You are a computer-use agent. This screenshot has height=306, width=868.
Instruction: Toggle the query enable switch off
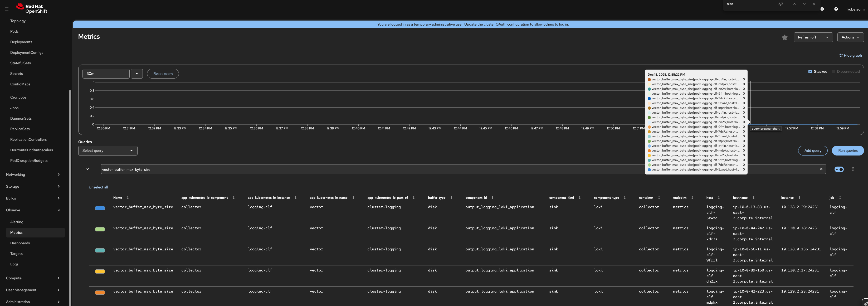tap(839, 169)
